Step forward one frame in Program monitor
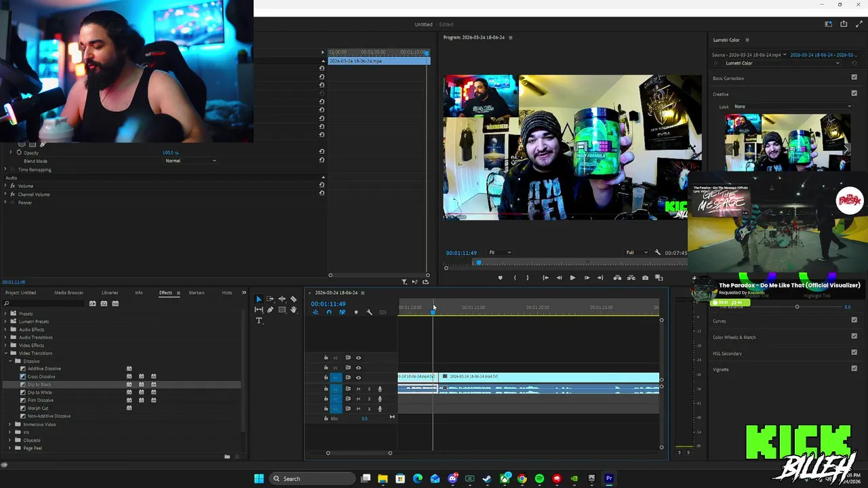Viewport: 868px width, 488px height. [x=587, y=278]
